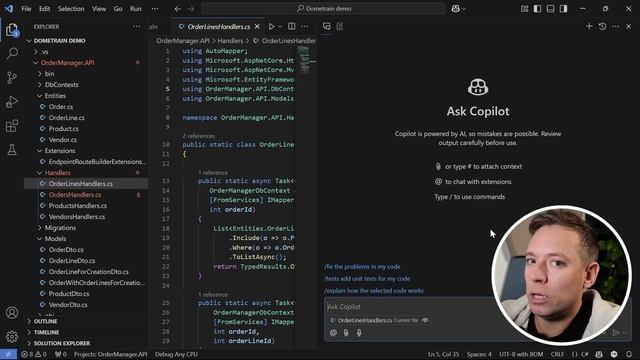Collapse the Entities folder

click(x=52, y=96)
